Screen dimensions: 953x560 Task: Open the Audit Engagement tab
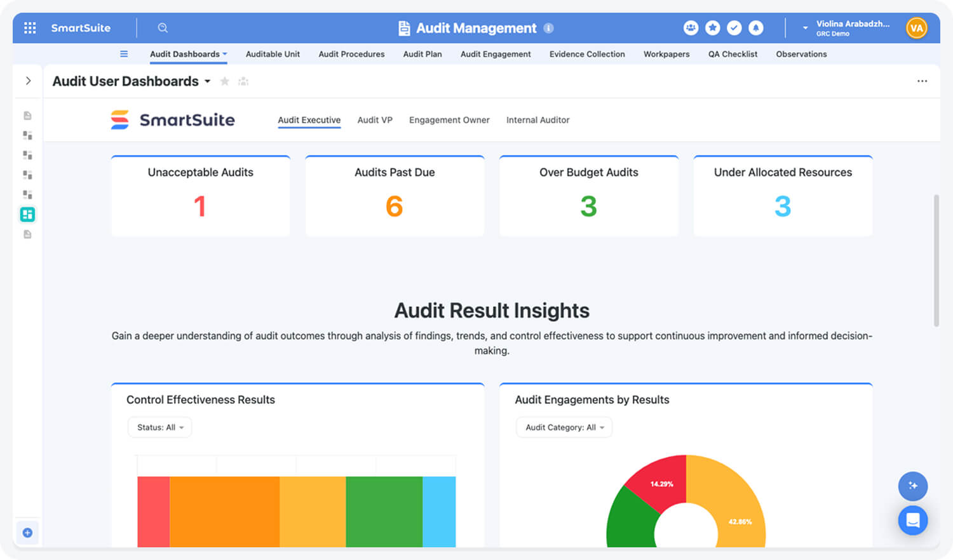pyautogui.click(x=496, y=54)
